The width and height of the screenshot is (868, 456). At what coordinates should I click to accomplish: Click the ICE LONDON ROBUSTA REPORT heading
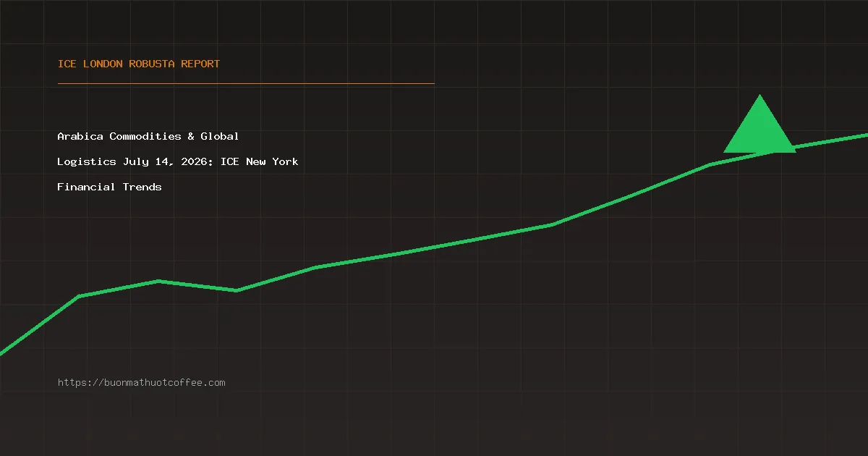coord(138,64)
